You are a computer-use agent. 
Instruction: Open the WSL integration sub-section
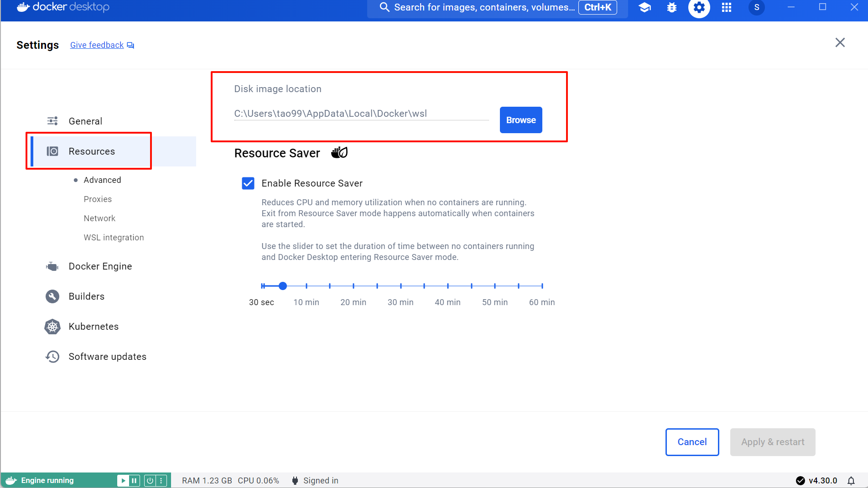coord(114,238)
